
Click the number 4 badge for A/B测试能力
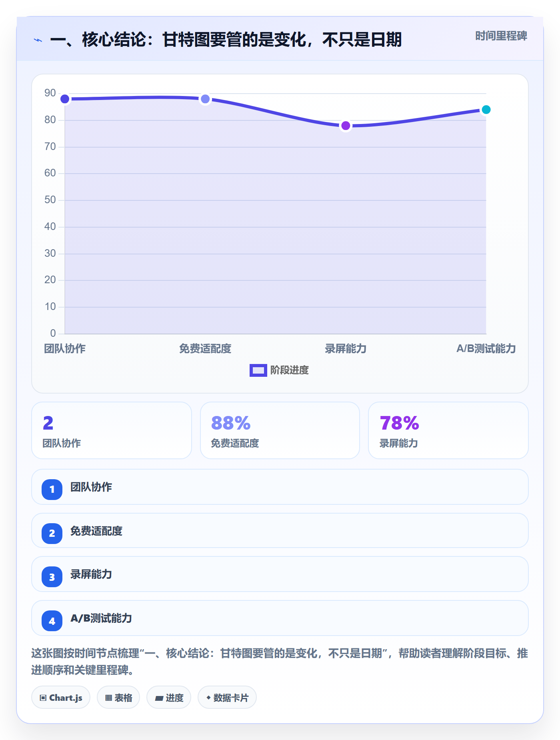click(x=52, y=621)
